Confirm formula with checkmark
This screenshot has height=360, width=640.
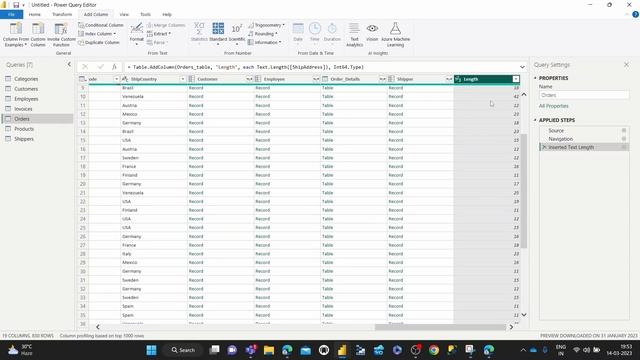tap(100, 67)
